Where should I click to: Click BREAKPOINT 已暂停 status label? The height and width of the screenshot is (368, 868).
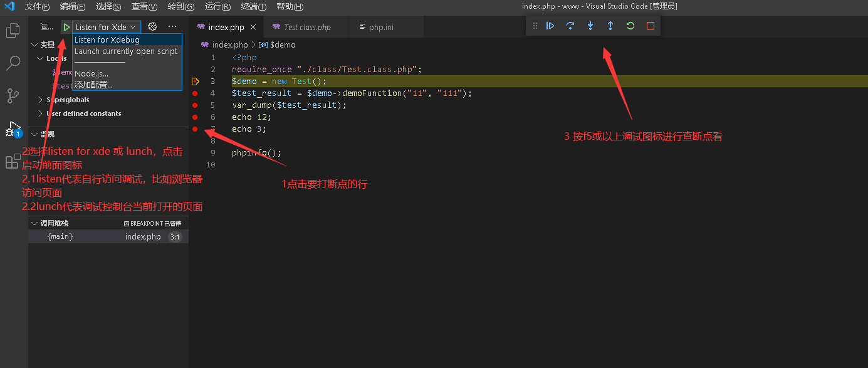click(x=152, y=224)
